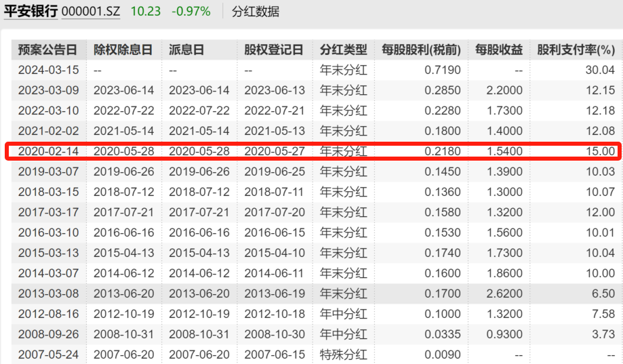Select the 2017-03-17 announcement date cell
Screen dimensions: 623x364
click(x=49, y=212)
